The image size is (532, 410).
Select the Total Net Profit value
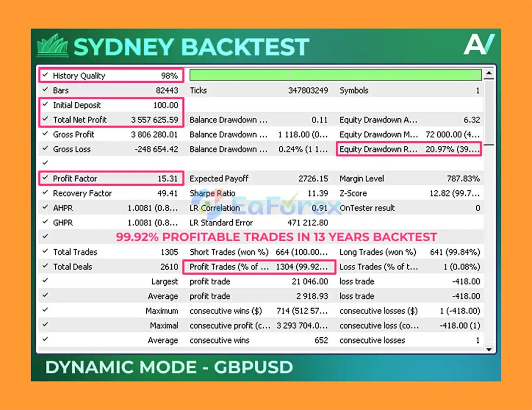[154, 120]
